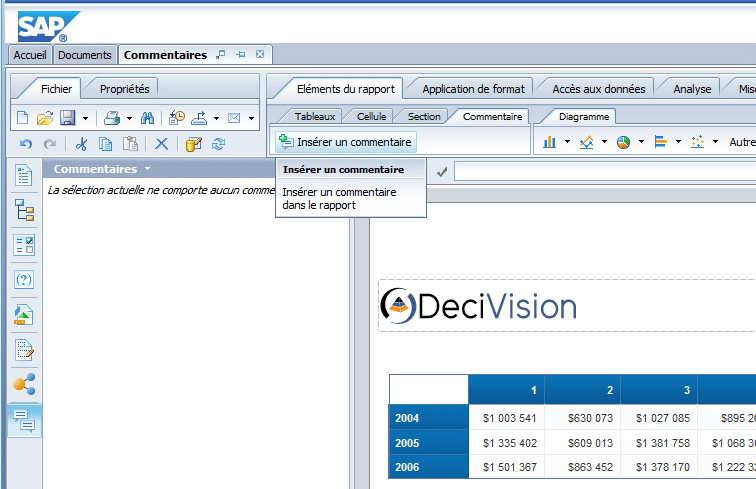The height and width of the screenshot is (489, 756).
Task: Open the Analyse tab
Action: (x=692, y=89)
